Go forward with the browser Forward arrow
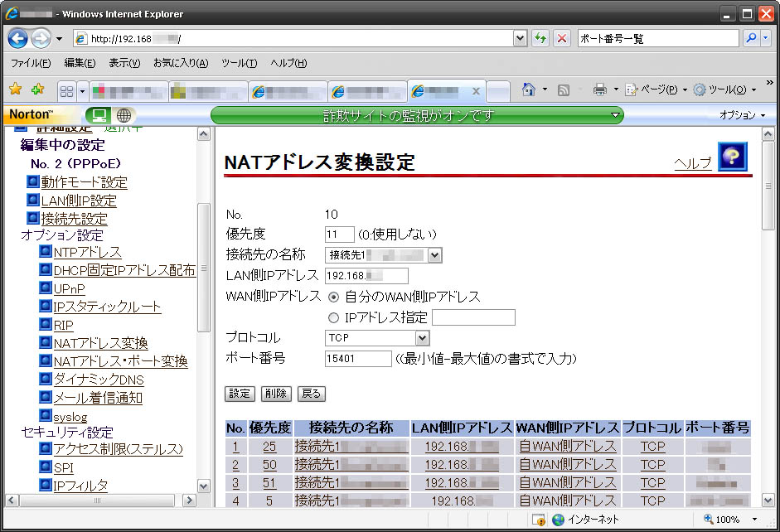Screen dimensions: 780x532 point(41,38)
